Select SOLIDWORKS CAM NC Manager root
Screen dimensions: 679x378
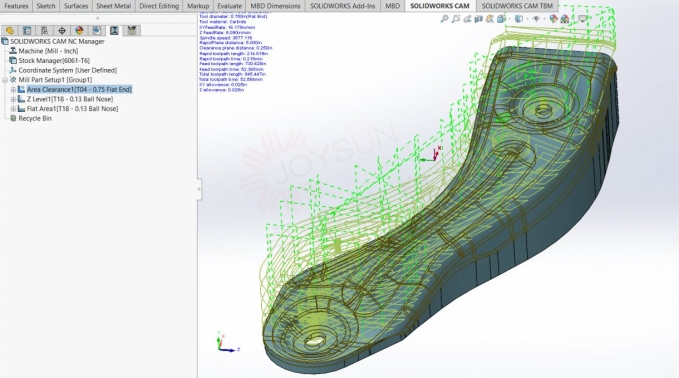[57, 42]
